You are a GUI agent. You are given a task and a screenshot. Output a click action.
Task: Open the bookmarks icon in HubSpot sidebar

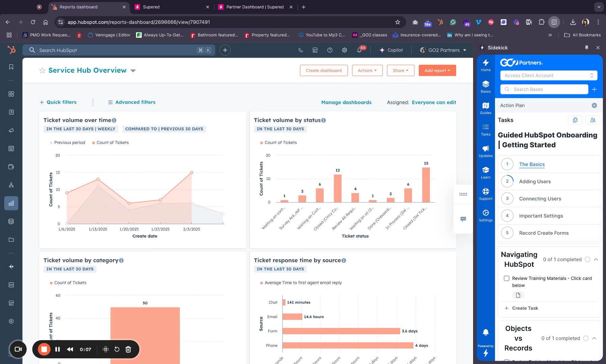tap(11, 67)
